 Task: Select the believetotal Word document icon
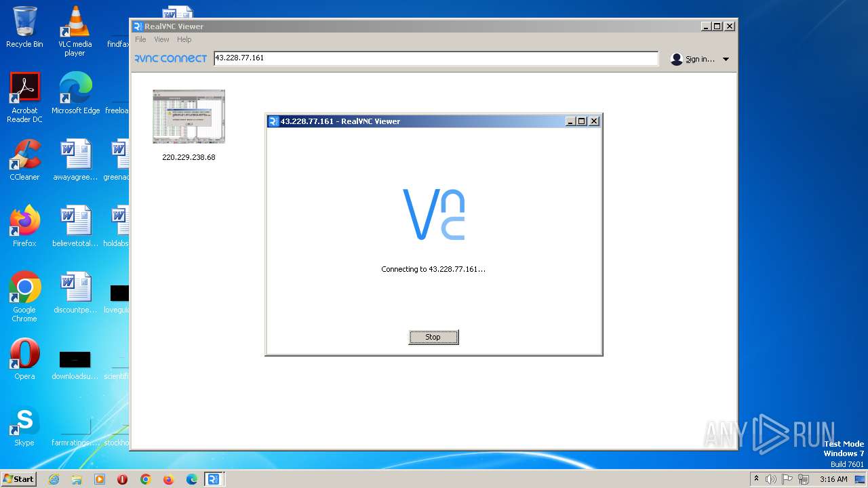tap(75, 226)
